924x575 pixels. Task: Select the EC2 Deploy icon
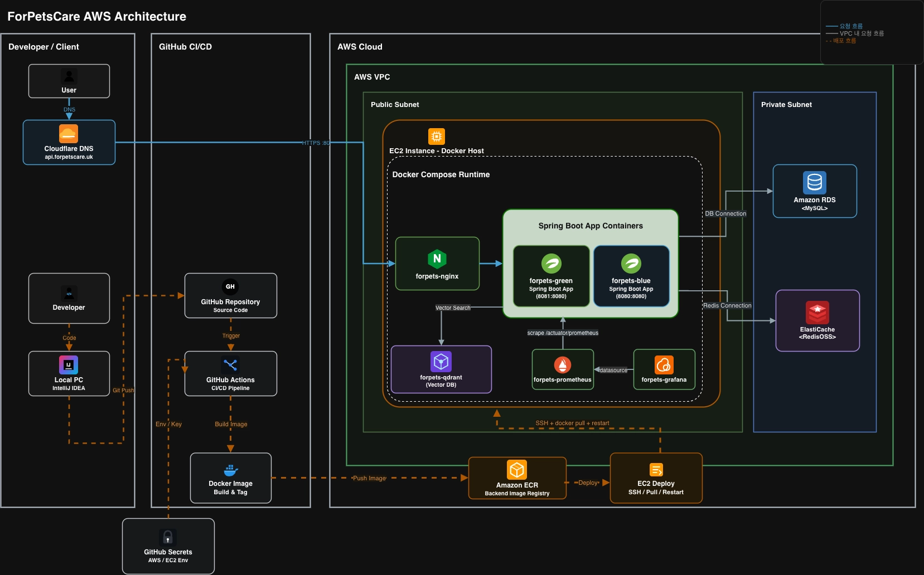click(x=656, y=470)
